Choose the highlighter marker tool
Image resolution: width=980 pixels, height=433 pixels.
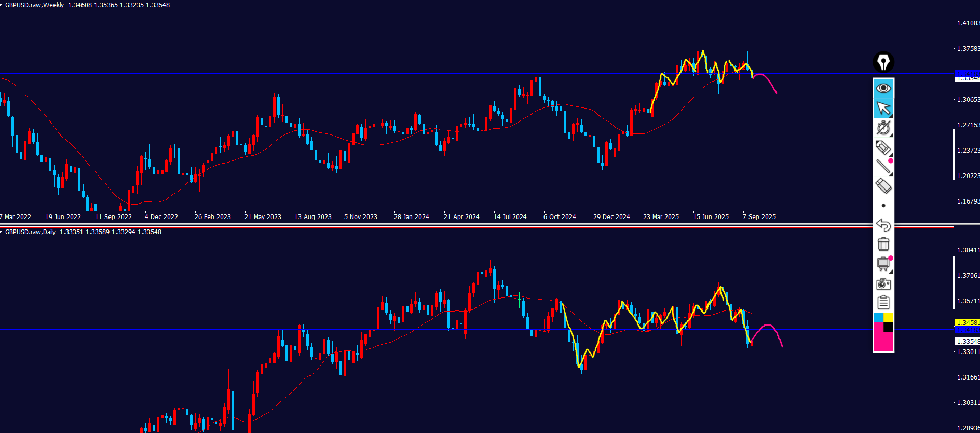point(882,147)
